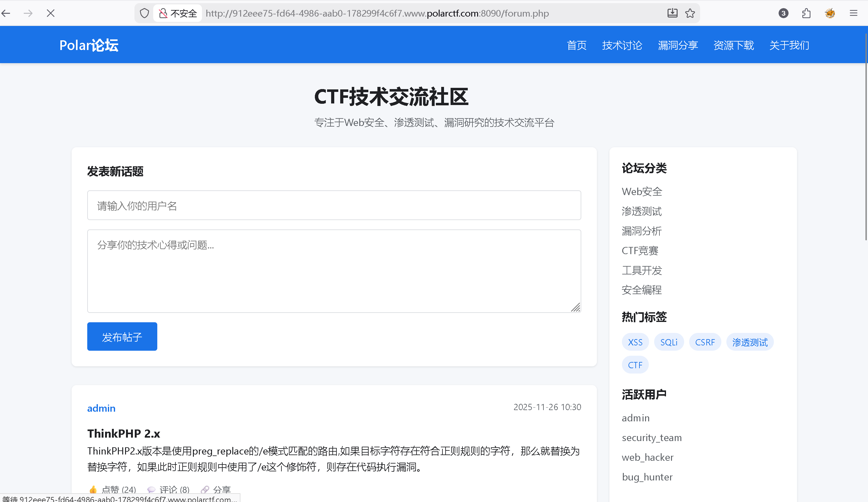Click the username input field

[x=334, y=206]
